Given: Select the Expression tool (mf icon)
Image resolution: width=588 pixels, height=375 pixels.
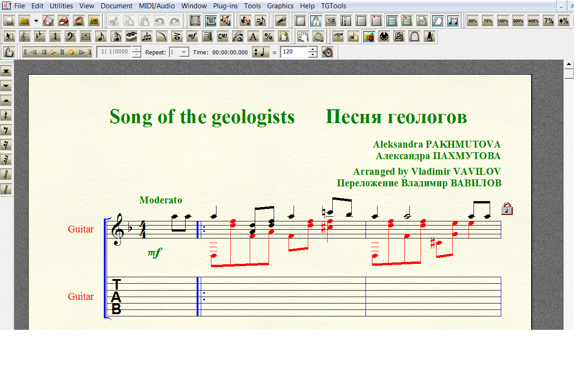Looking at the screenshot, I should 192,36.
